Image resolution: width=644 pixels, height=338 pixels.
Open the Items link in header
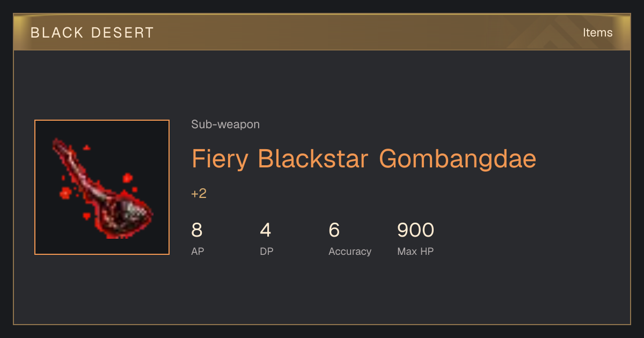(597, 33)
